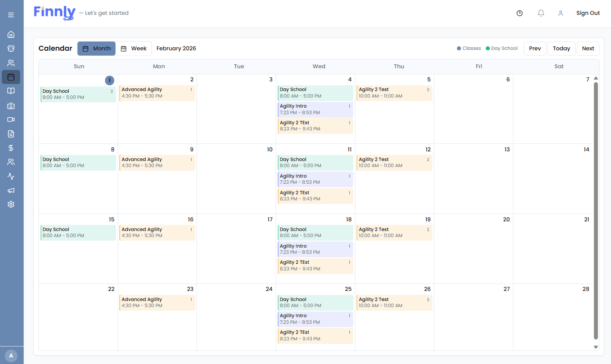Click Next to advance the calendar

point(588,48)
